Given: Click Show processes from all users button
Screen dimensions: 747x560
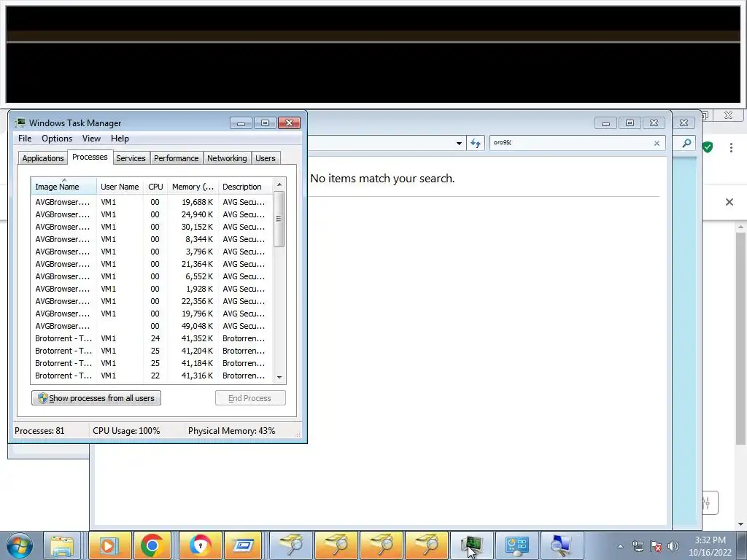Looking at the screenshot, I should click(x=96, y=398).
